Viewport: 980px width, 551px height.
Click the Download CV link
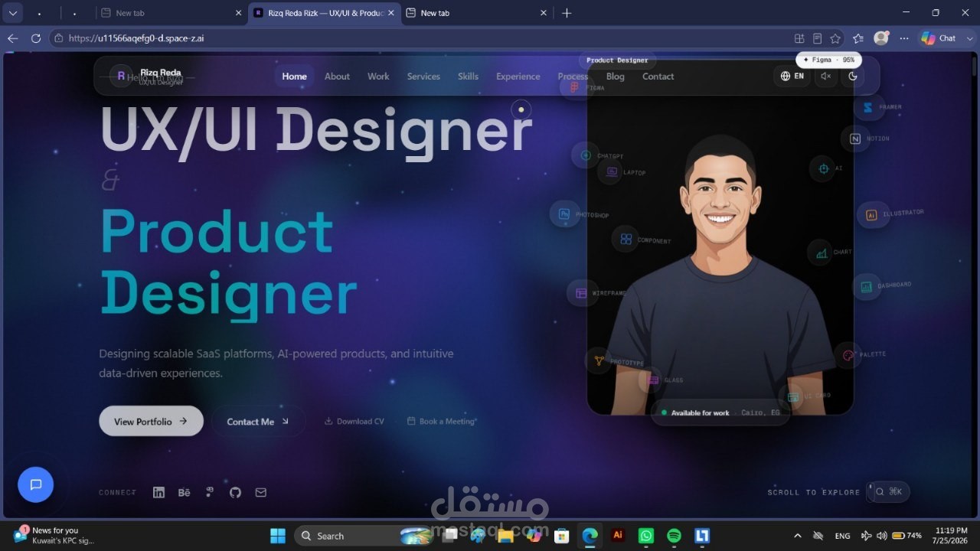[x=354, y=421]
